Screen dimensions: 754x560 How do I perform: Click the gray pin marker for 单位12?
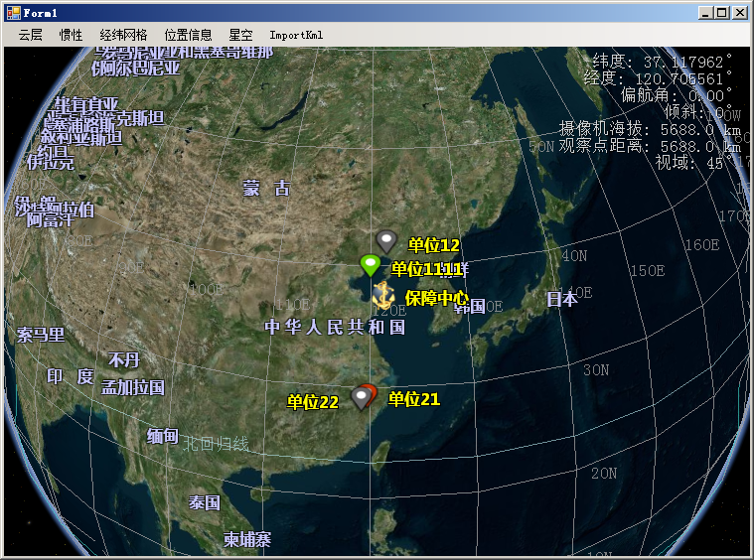386,240
